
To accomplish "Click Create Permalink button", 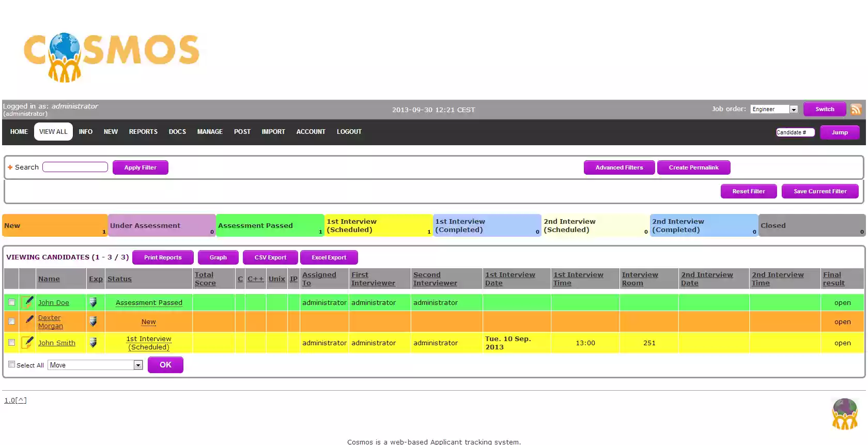I will pos(693,167).
